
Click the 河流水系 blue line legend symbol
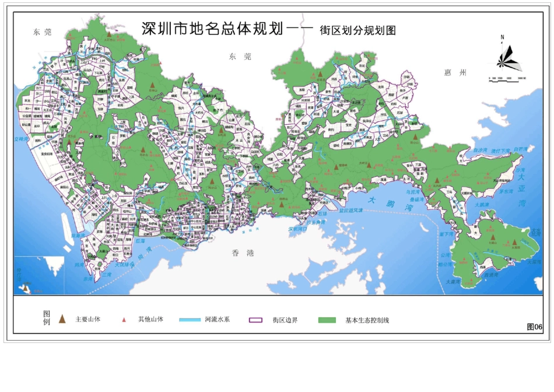pos(190,320)
